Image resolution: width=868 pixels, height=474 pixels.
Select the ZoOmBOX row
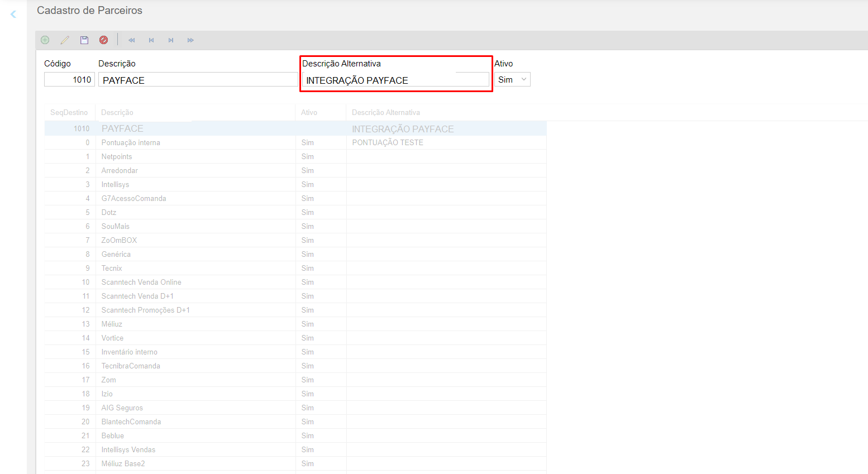click(295, 240)
